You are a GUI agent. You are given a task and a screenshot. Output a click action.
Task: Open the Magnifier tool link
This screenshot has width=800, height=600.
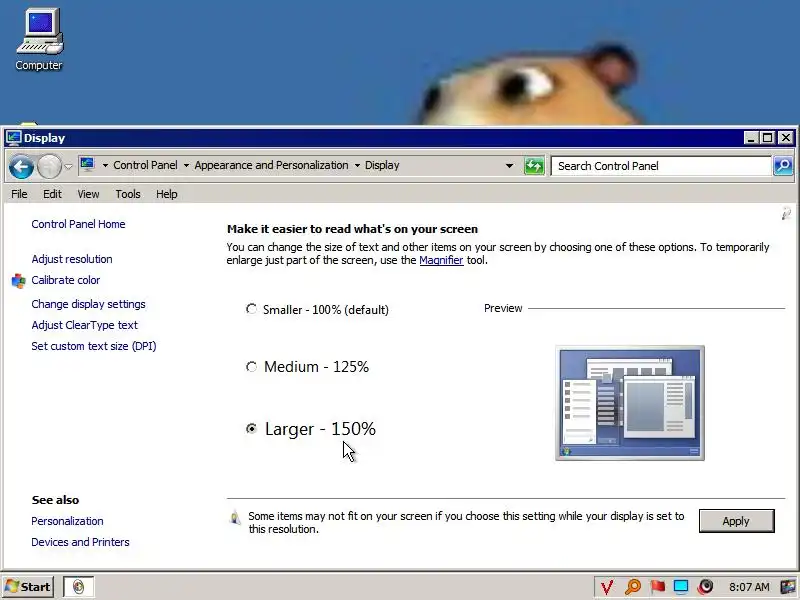(441, 260)
